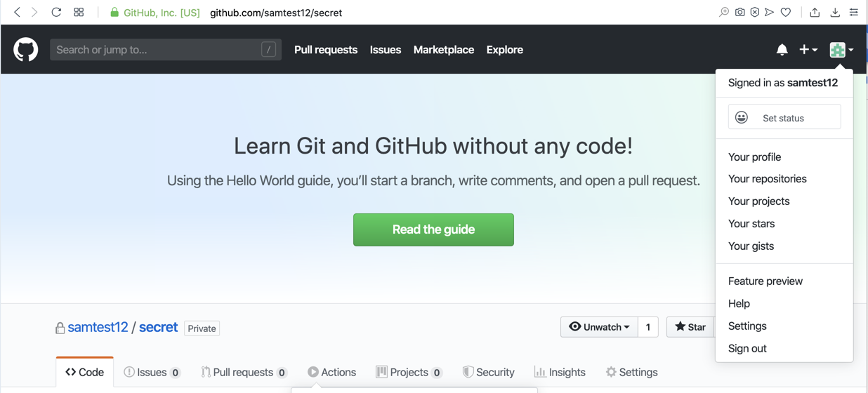The image size is (868, 393).
Task: Click the browser back arrow
Action: coord(17,12)
